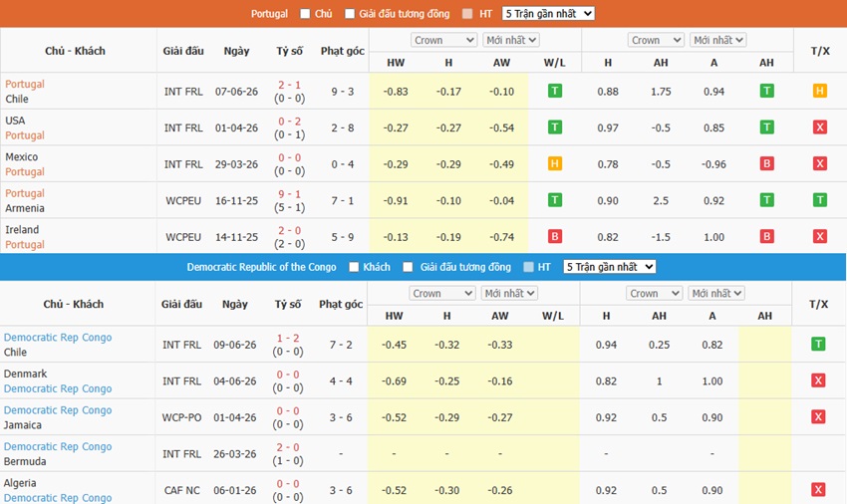Open Democratic Rep Congo link in Chile row
The image size is (847, 504).
tap(58, 337)
